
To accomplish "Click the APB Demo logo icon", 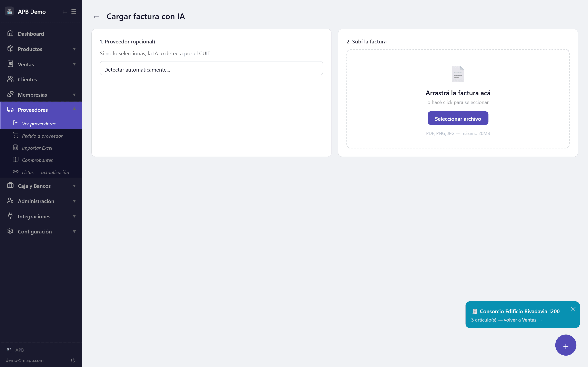I will tap(9, 11).
